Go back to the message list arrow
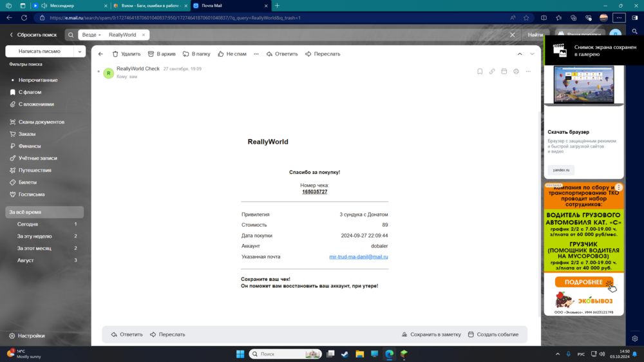The width and height of the screenshot is (644, 362). (x=100, y=54)
